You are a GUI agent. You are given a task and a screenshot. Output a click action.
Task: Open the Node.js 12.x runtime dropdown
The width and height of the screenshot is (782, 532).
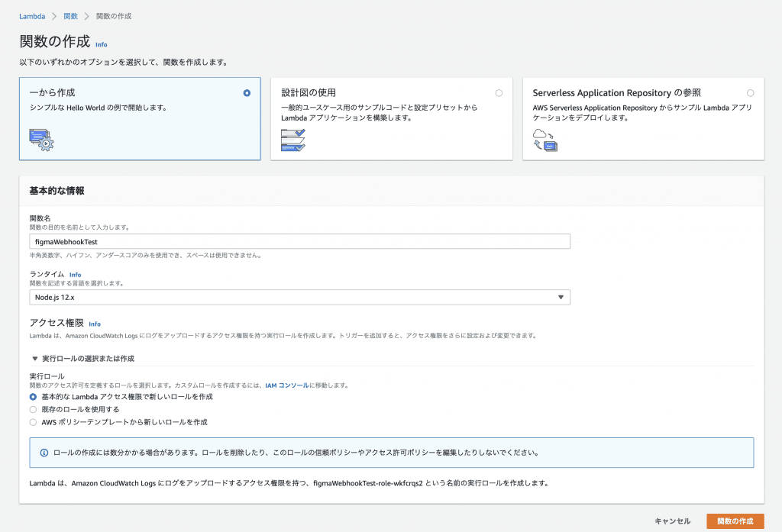coord(299,297)
